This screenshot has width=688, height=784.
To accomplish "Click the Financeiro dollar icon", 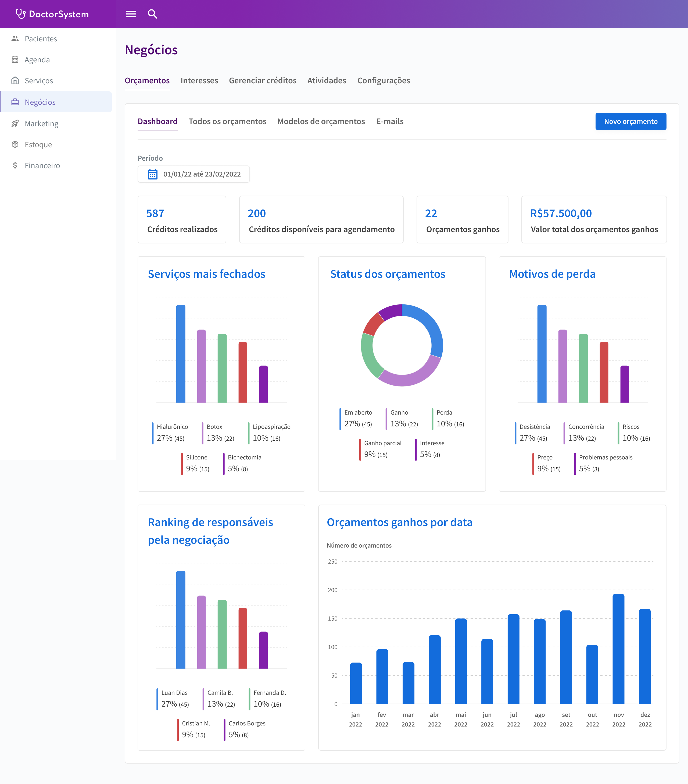I will point(15,165).
